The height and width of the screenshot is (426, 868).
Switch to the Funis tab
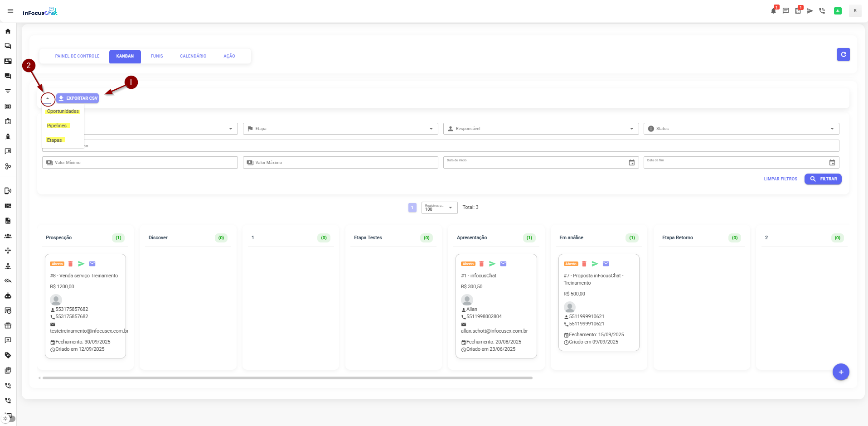tap(157, 56)
